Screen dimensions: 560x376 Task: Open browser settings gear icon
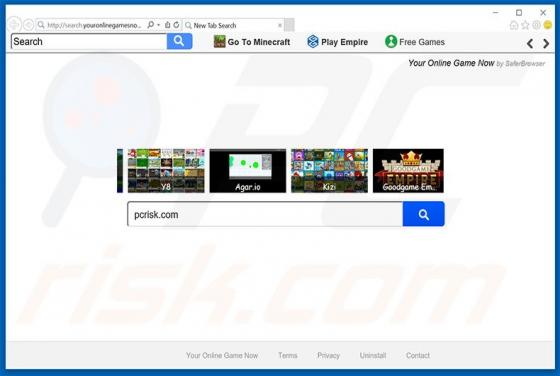click(x=536, y=25)
